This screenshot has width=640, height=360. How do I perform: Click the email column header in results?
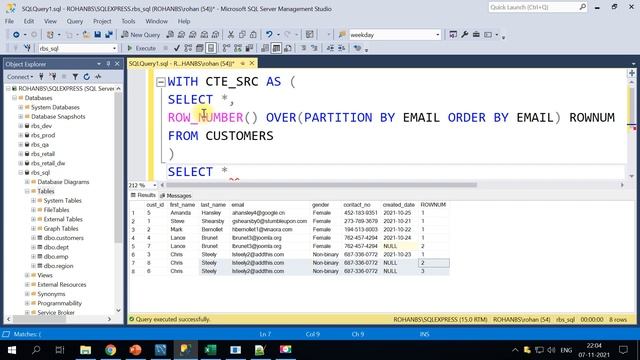click(238, 204)
